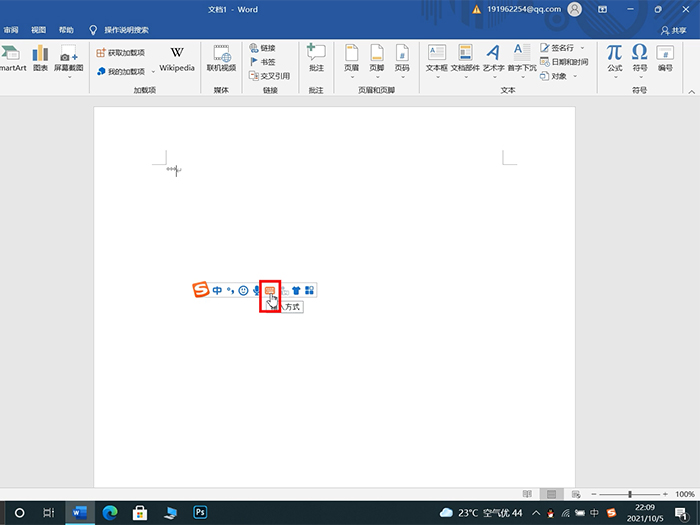Click the zoom in plus button
This screenshot has height=525, width=700.
coord(665,494)
